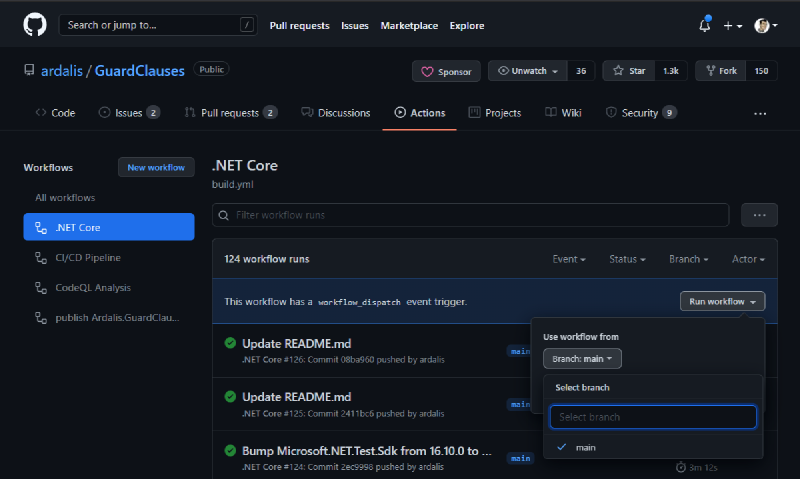Switch to the Issues tab

pyautogui.click(x=129, y=113)
